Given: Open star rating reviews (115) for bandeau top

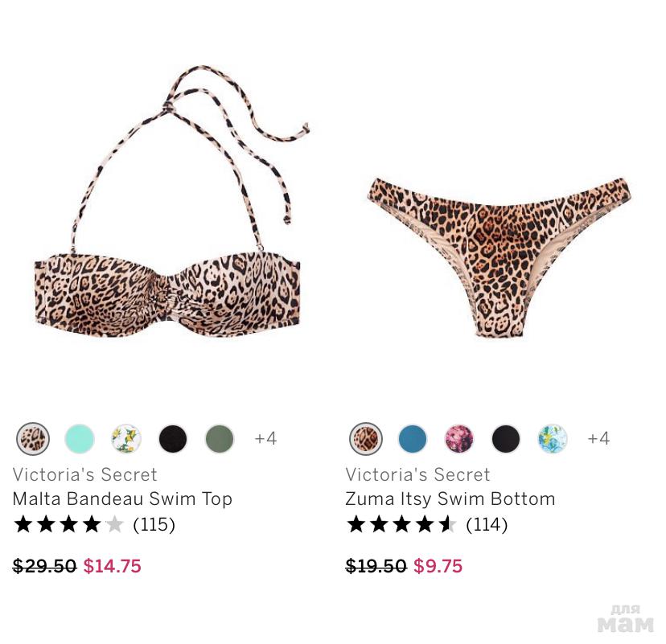Looking at the screenshot, I should (x=94, y=524).
